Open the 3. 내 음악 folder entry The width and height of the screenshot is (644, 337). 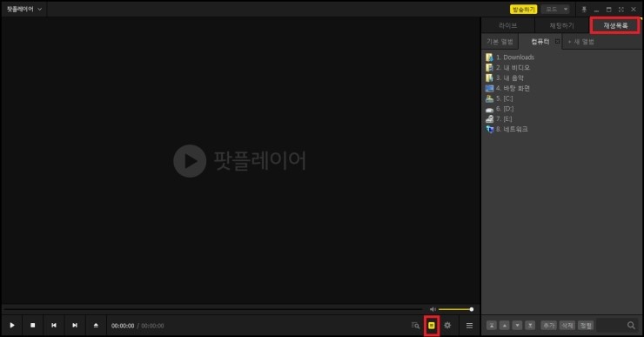click(x=505, y=78)
